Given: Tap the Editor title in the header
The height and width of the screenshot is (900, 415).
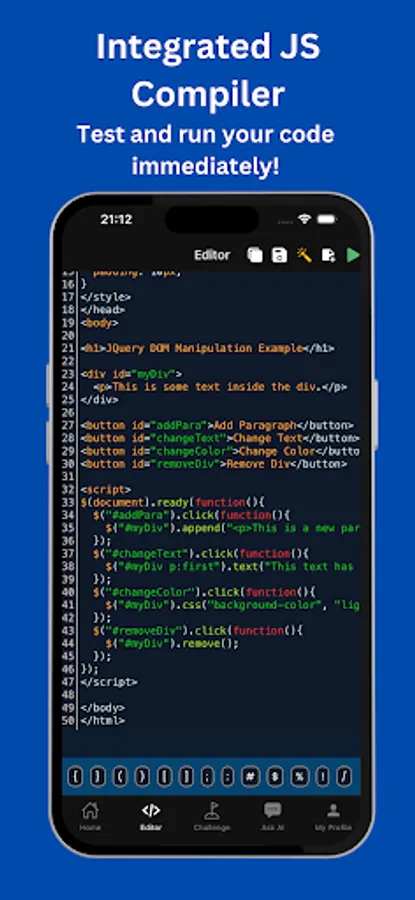Looking at the screenshot, I should click(x=212, y=255).
